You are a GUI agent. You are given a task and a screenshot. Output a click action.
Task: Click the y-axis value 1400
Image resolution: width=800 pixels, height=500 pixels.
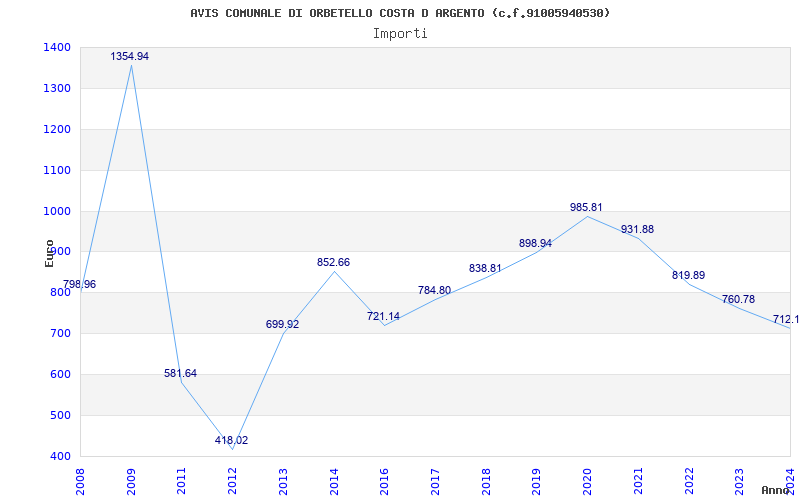pos(57,47)
